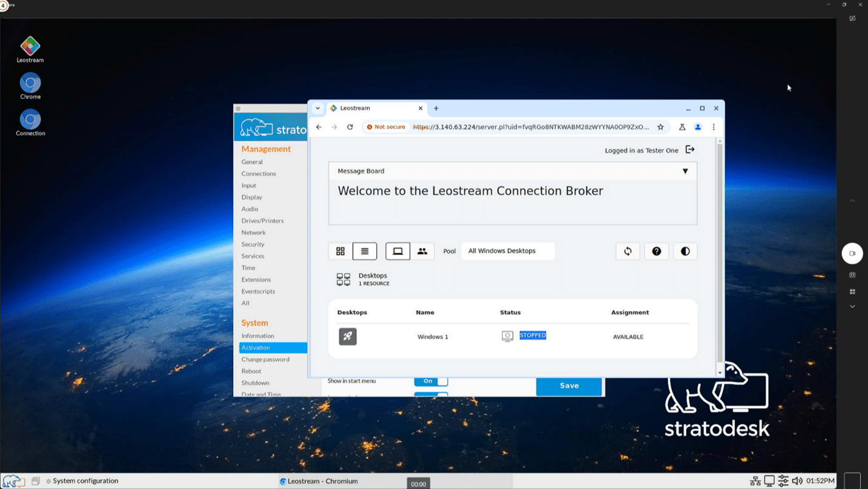Toggle the Show in start menu switch
The image size is (868, 489).
[431, 381]
